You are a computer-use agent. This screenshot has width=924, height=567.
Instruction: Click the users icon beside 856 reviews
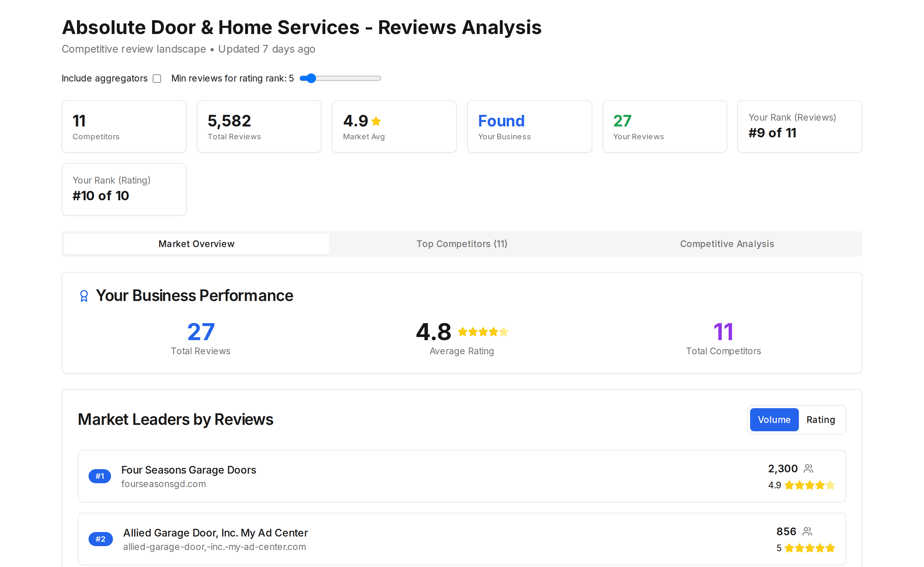point(807,531)
